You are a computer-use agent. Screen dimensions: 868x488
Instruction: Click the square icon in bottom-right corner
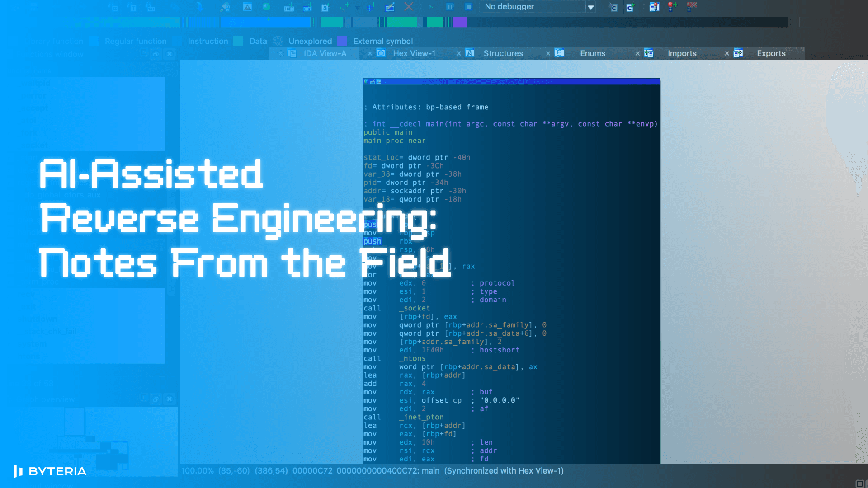click(859, 483)
